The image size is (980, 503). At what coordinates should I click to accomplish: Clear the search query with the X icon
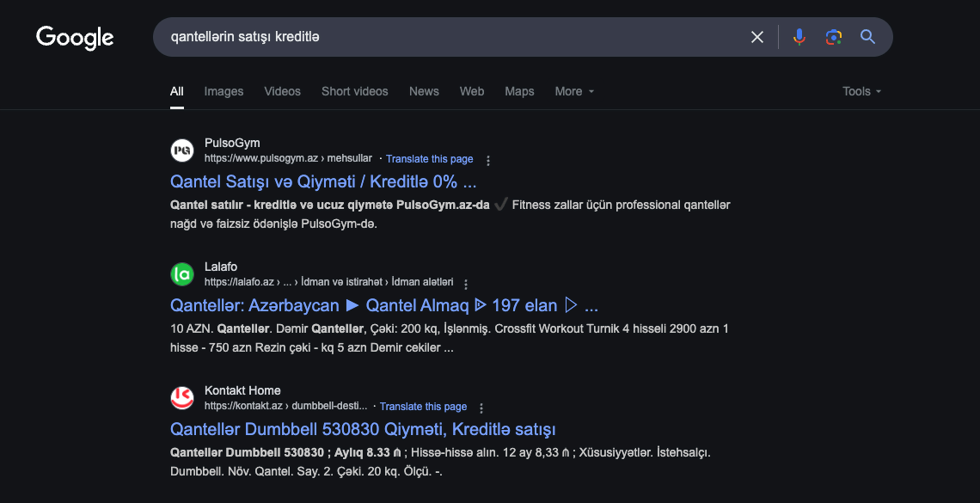[x=756, y=37]
